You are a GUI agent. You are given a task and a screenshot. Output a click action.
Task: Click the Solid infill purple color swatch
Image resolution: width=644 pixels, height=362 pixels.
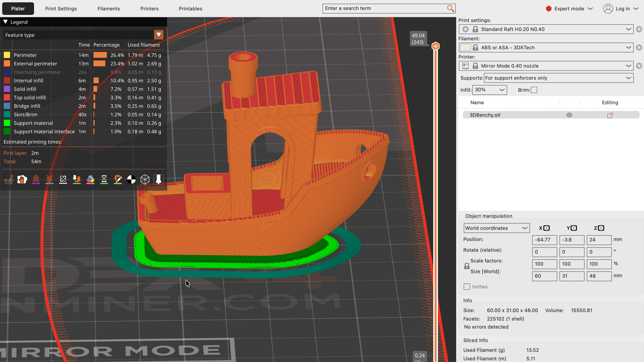(x=7, y=89)
